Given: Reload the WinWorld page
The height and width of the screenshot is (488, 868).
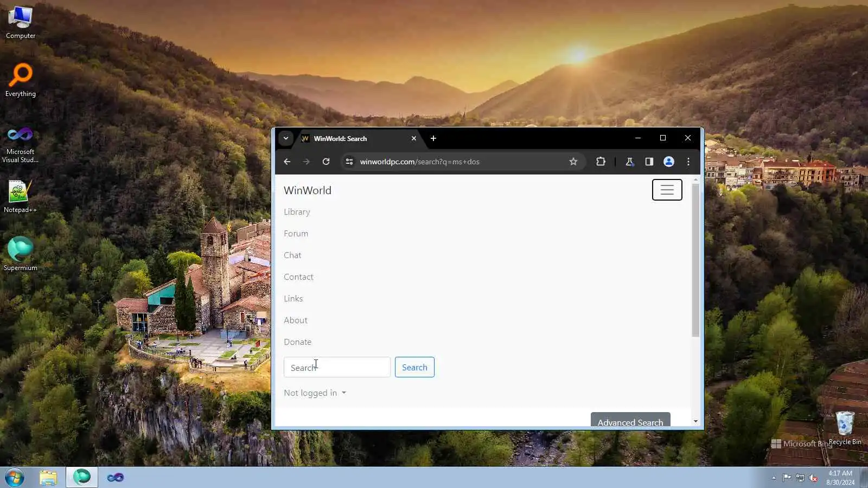Looking at the screenshot, I should coord(326,162).
